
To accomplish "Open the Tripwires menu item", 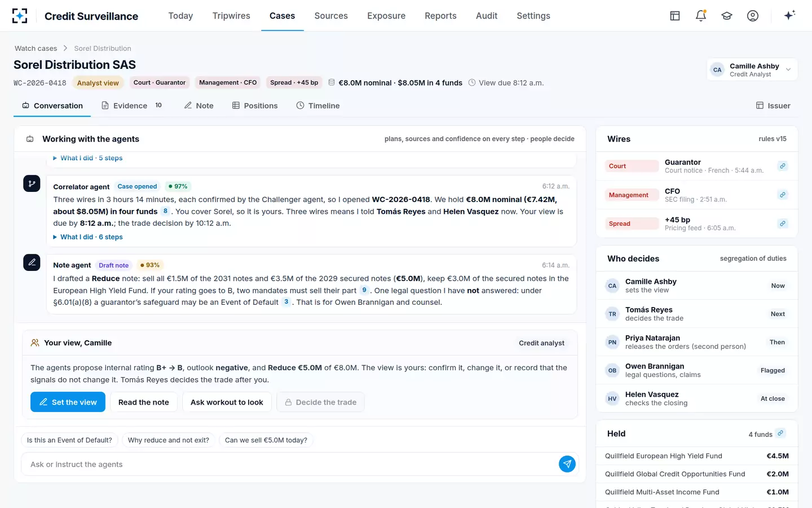I will [231, 16].
